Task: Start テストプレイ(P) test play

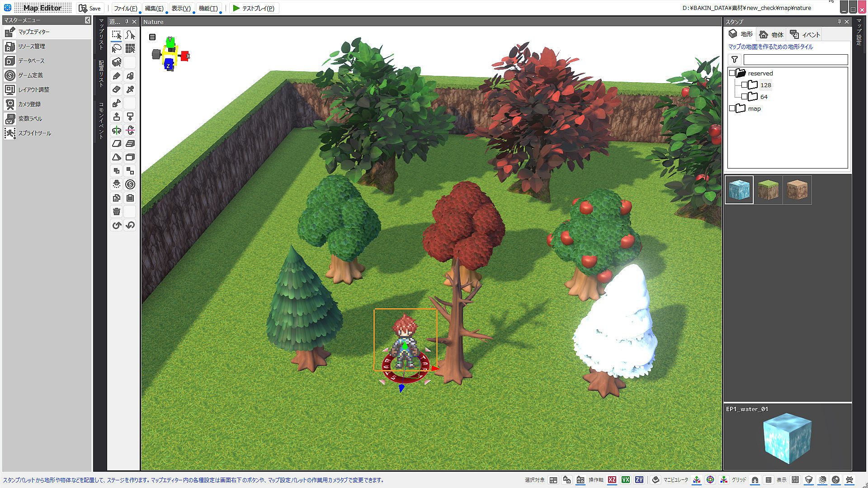Action: pos(253,8)
